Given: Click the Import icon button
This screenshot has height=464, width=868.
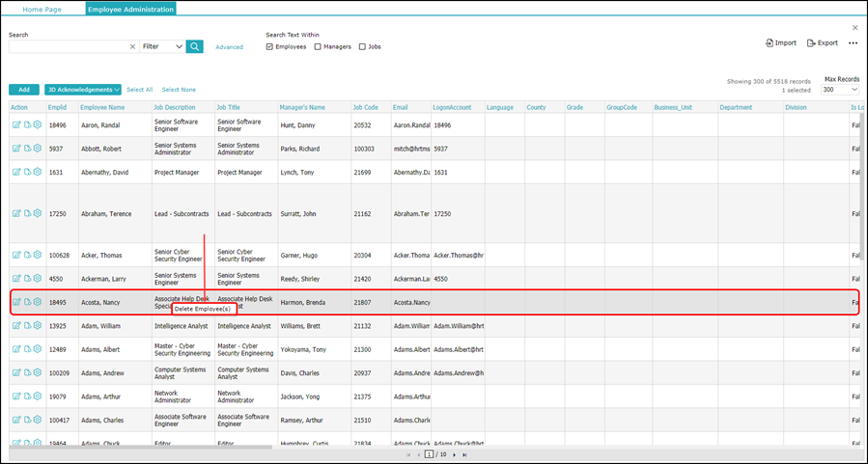Looking at the screenshot, I should coord(780,43).
